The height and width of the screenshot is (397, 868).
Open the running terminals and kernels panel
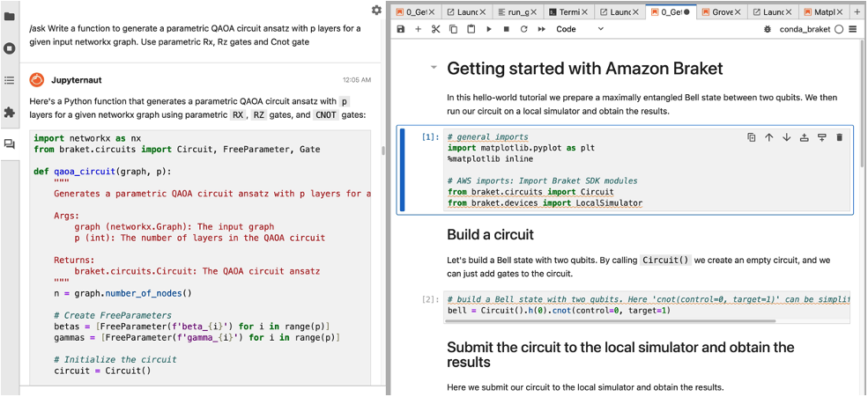point(10,48)
